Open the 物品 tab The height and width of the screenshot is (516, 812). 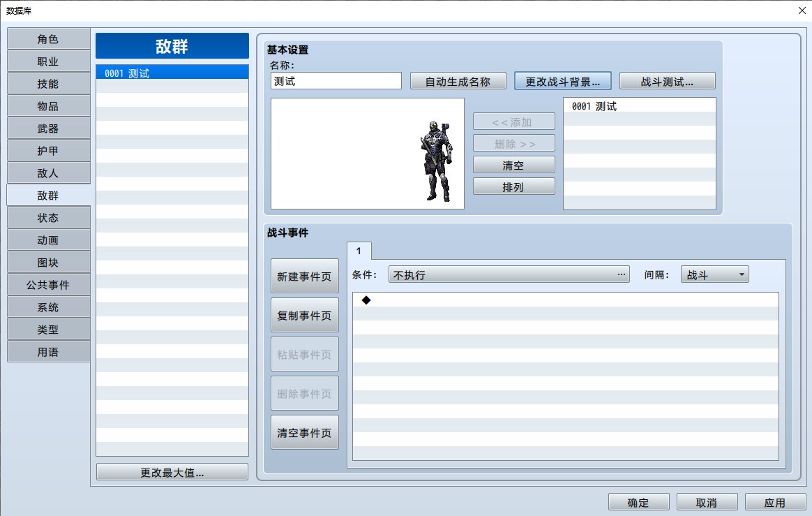(48, 106)
